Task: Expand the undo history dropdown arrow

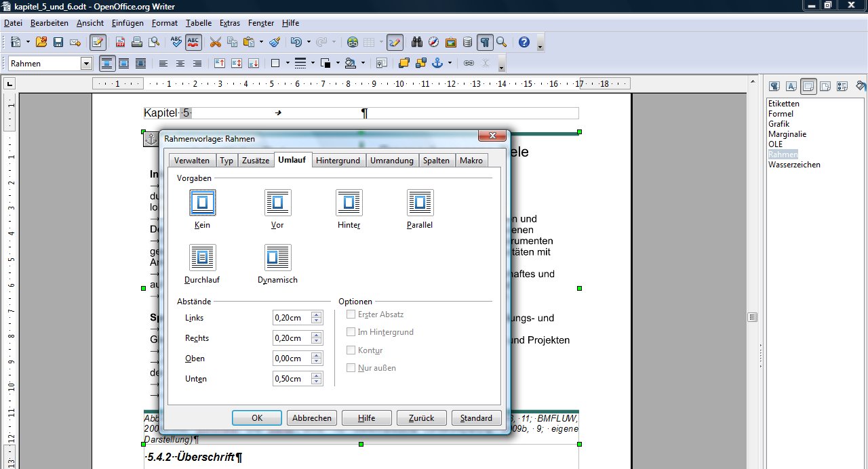Action: [x=308, y=42]
